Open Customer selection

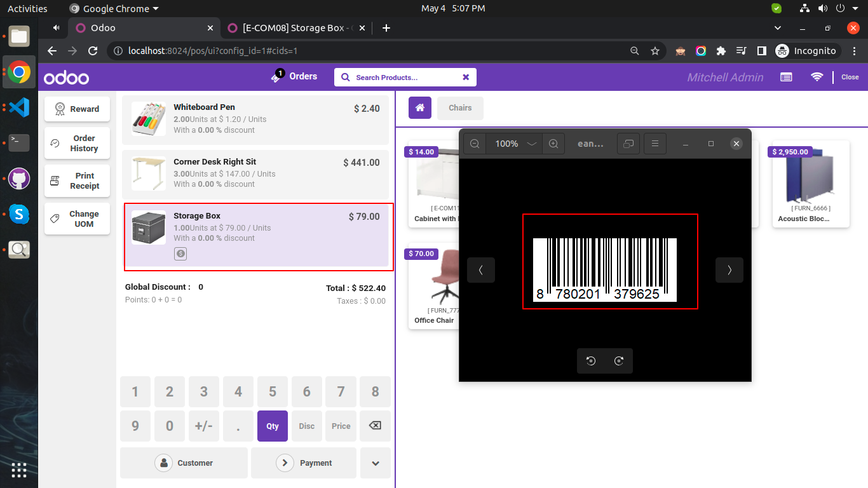tap(184, 463)
